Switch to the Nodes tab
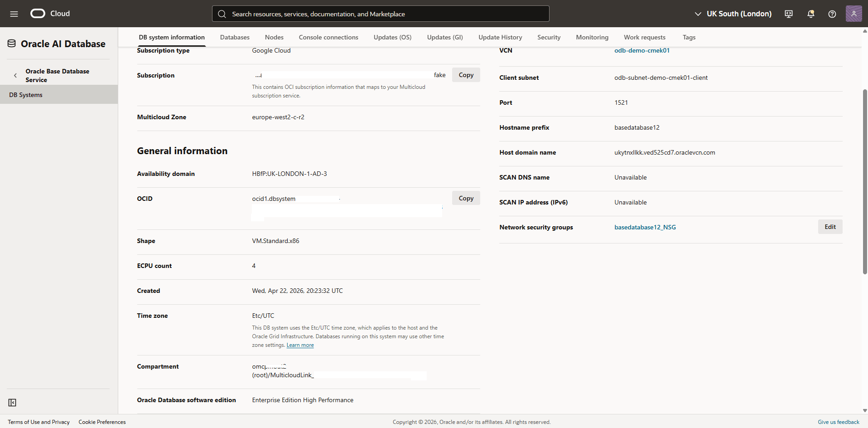Screen dimensions: 868x428 tap(274, 37)
